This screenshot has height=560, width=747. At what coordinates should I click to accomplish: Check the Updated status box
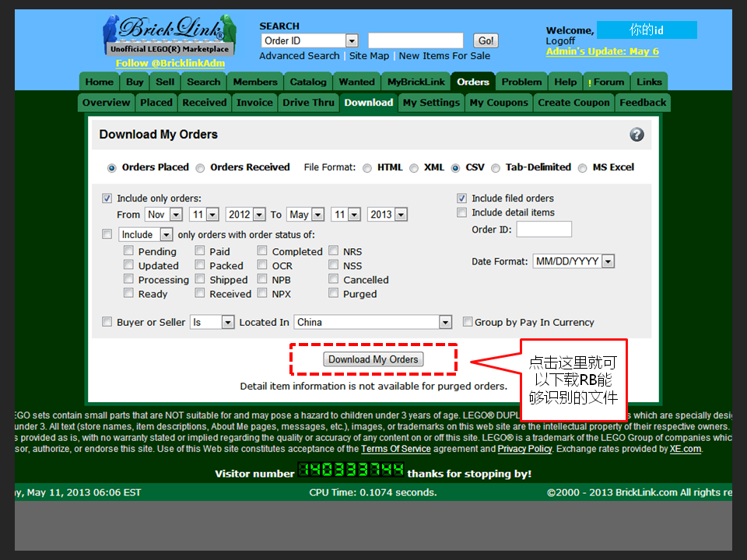tap(128, 264)
